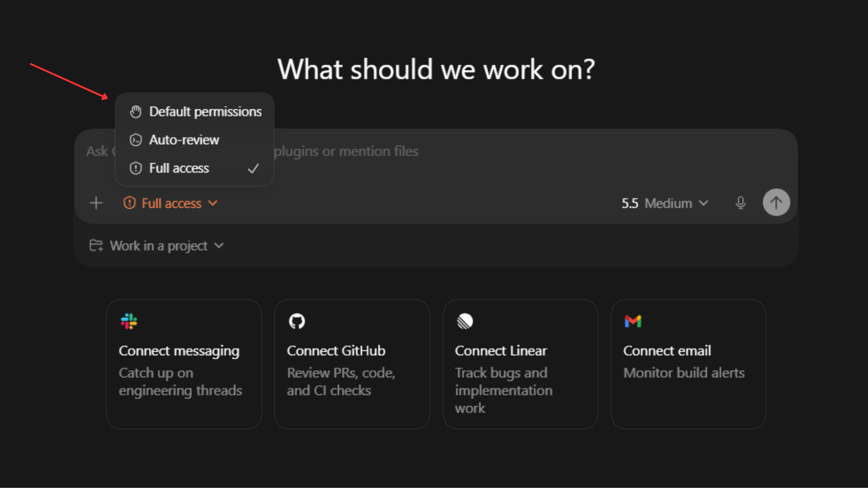Open the Connect messaging card
This screenshot has height=488, width=868.
pyautogui.click(x=184, y=364)
